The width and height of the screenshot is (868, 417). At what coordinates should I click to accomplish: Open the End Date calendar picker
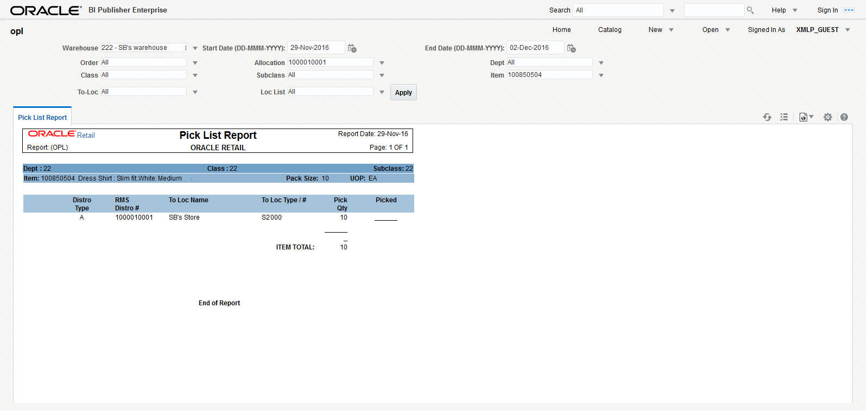tap(572, 48)
